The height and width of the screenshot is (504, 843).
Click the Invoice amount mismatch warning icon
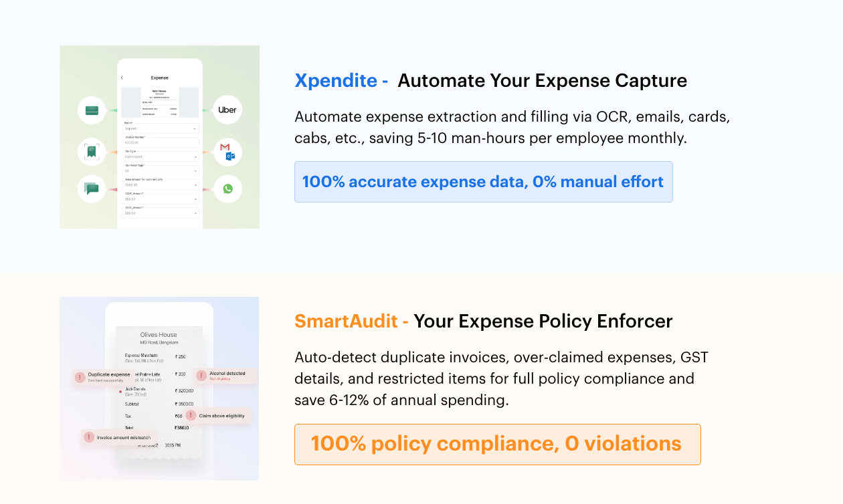[89, 437]
